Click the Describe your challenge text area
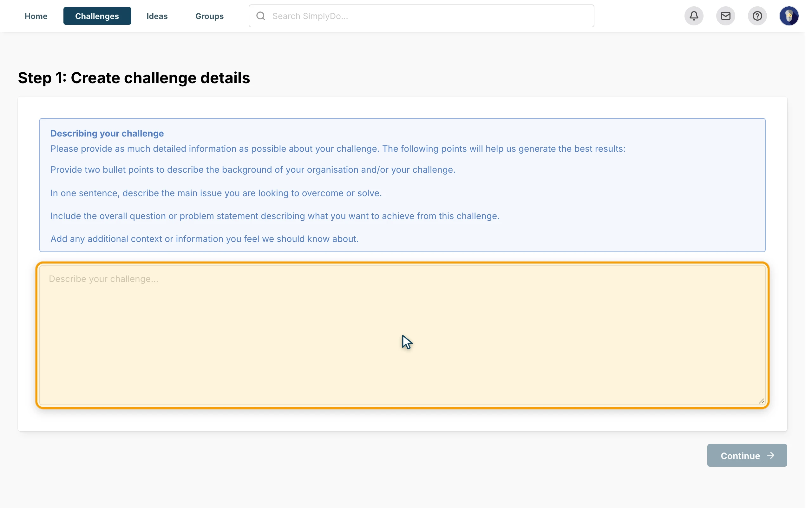The height and width of the screenshot is (508, 812). click(402, 335)
